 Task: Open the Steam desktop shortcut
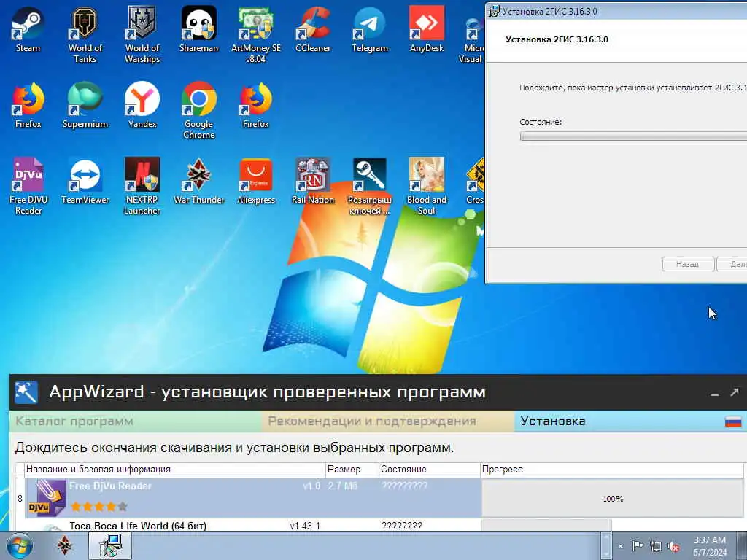28,29
